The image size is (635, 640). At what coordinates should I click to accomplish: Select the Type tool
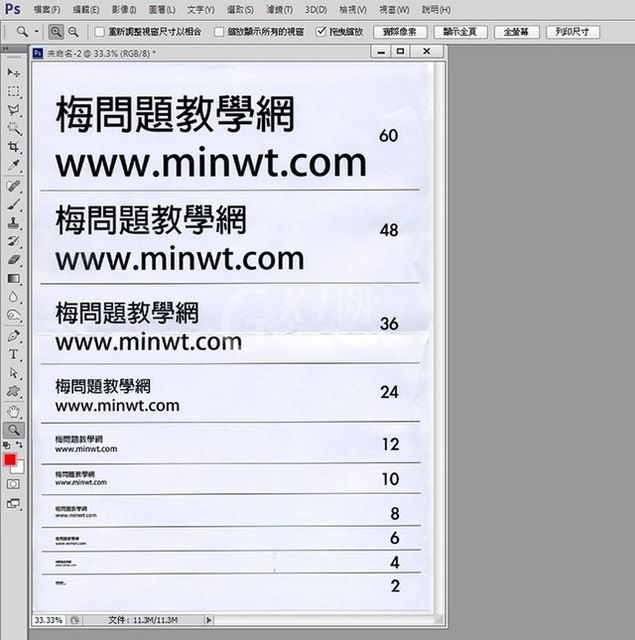pyautogui.click(x=13, y=354)
